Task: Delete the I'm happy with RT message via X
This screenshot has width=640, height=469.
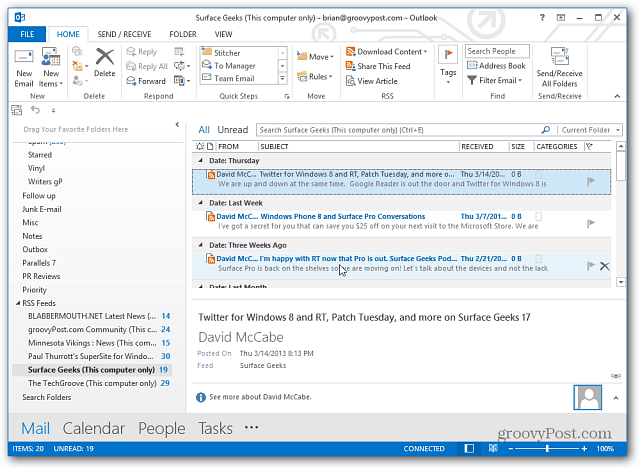Action: coord(604,266)
